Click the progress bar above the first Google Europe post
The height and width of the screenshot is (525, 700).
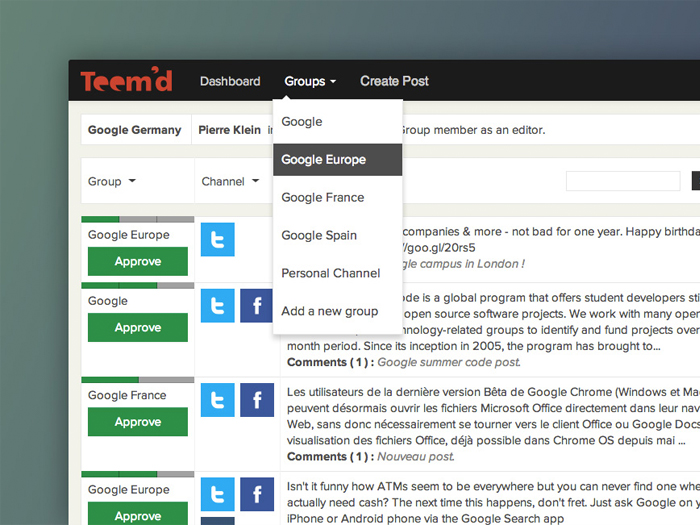point(138,219)
